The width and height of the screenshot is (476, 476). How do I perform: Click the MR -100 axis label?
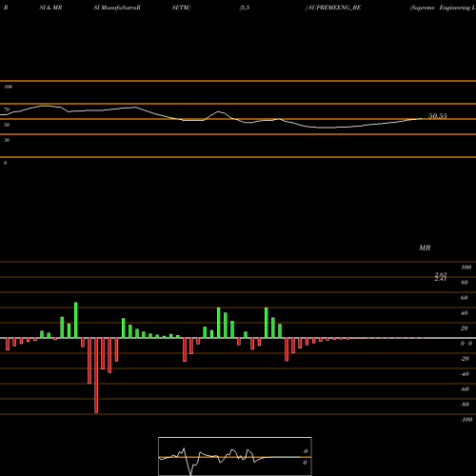466,420
